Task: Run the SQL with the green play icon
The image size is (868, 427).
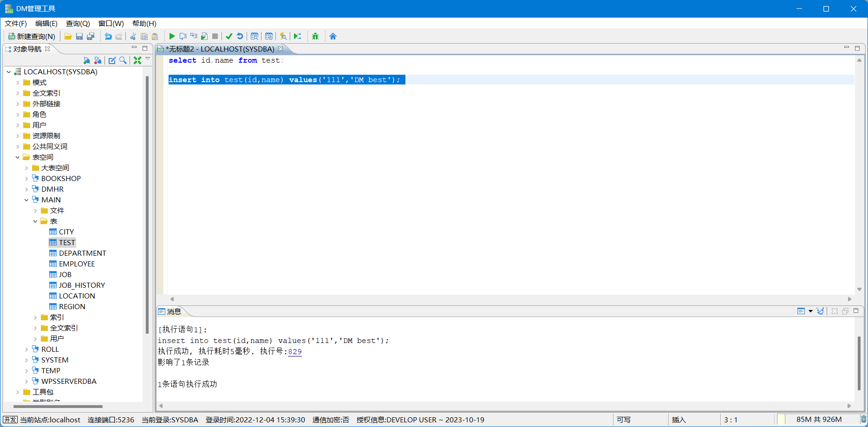Action: click(172, 36)
